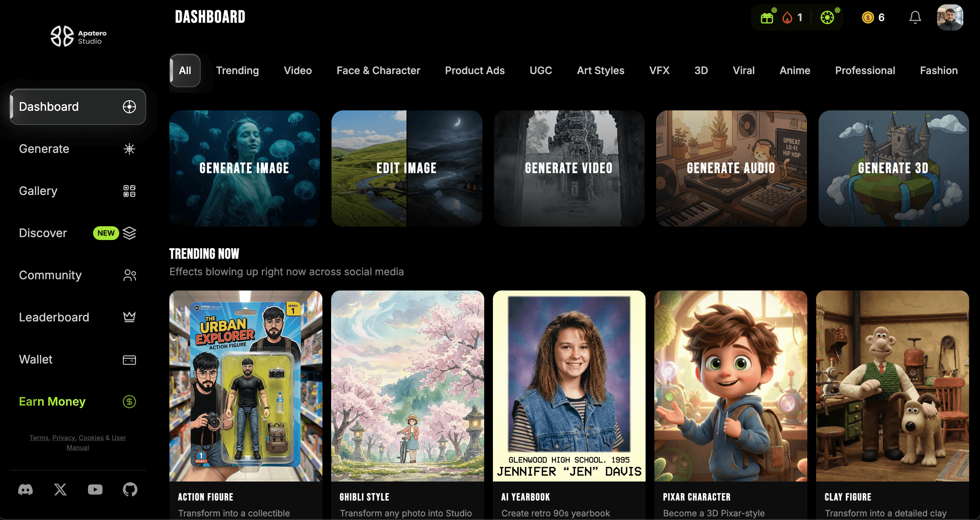Viewport: 980px width, 520px height.
Task: Open the YouTube channel icon
Action: [95, 489]
